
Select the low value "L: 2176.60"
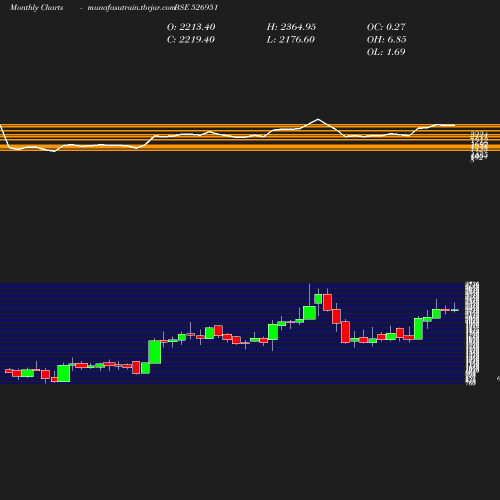pos(291,40)
